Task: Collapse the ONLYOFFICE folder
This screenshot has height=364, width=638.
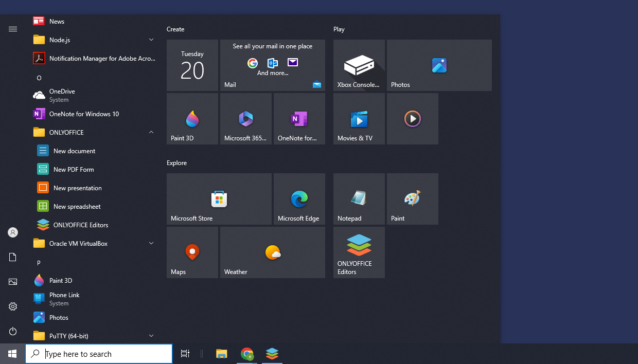Action: (94, 132)
